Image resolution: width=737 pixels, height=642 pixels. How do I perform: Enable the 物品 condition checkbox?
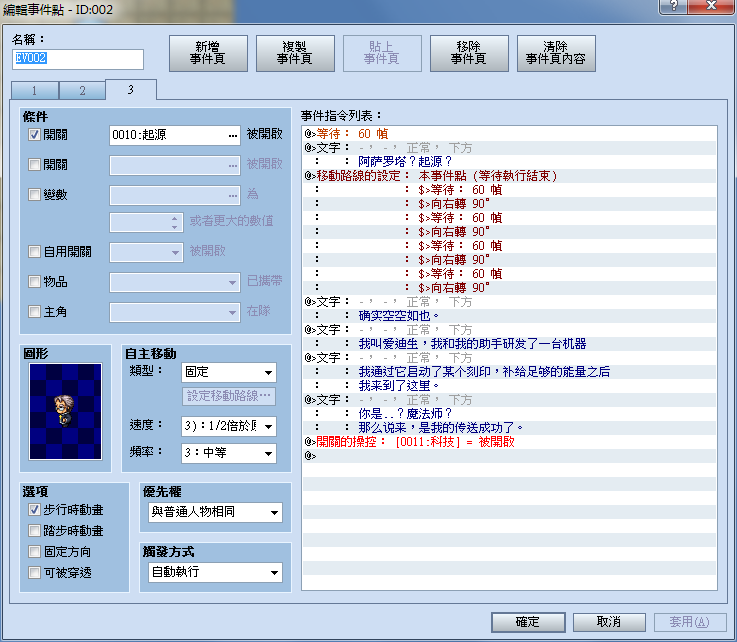pos(34,282)
